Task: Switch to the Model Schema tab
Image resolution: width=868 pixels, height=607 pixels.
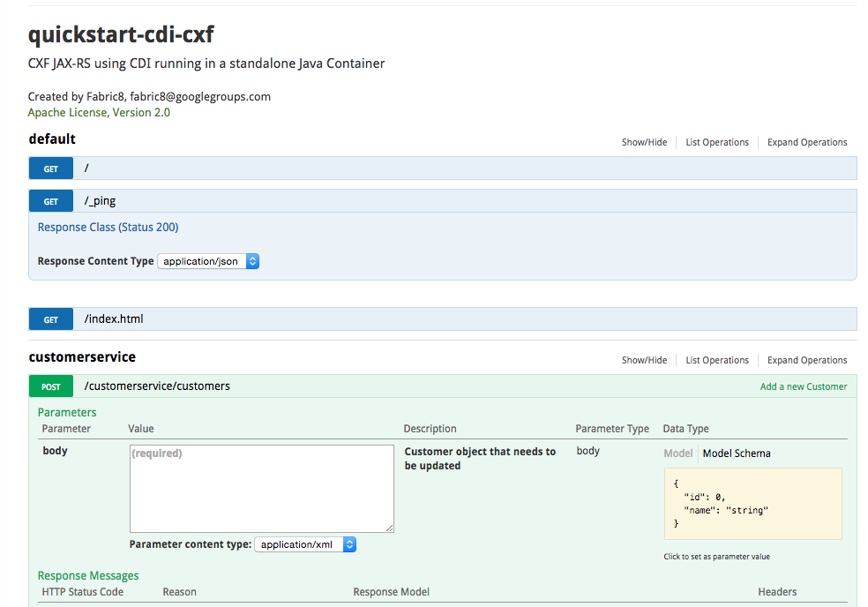Action: (737, 453)
